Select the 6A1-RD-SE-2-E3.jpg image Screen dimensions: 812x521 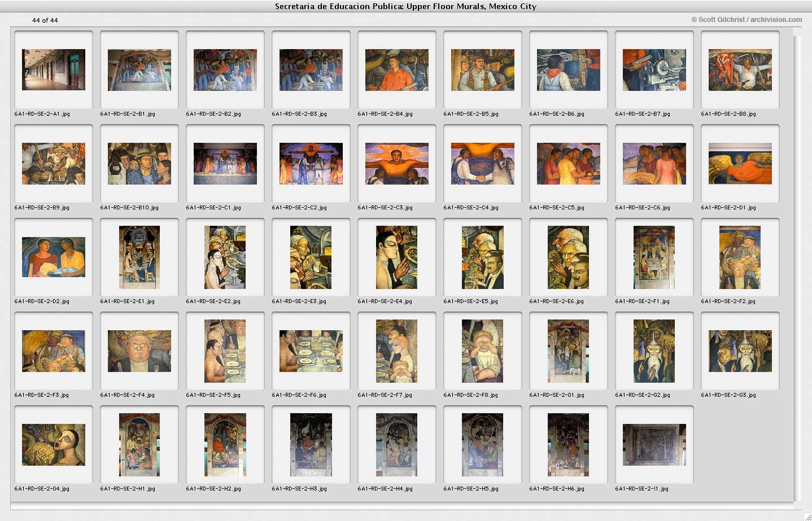pos(311,257)
